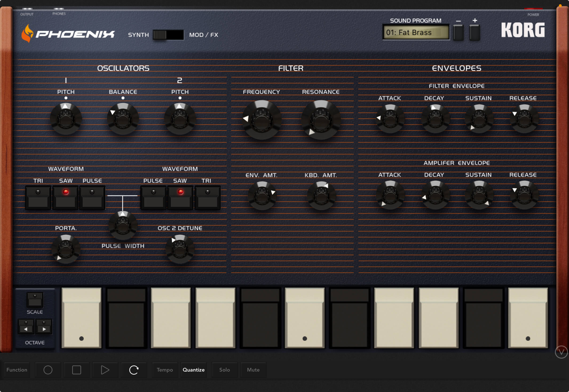
Task: Click the Amplifier Envelope SUSTAIN knob
Action: point(479,195)
